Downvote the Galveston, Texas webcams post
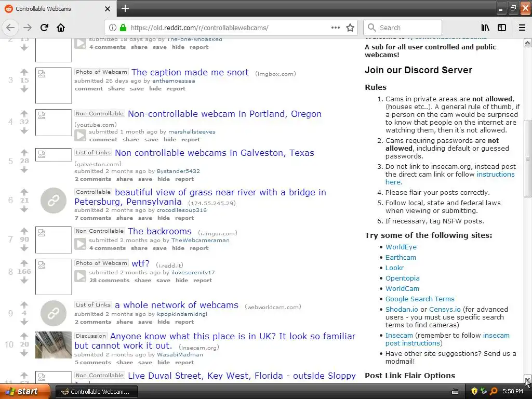532x399 pixels. coord(24,170)
